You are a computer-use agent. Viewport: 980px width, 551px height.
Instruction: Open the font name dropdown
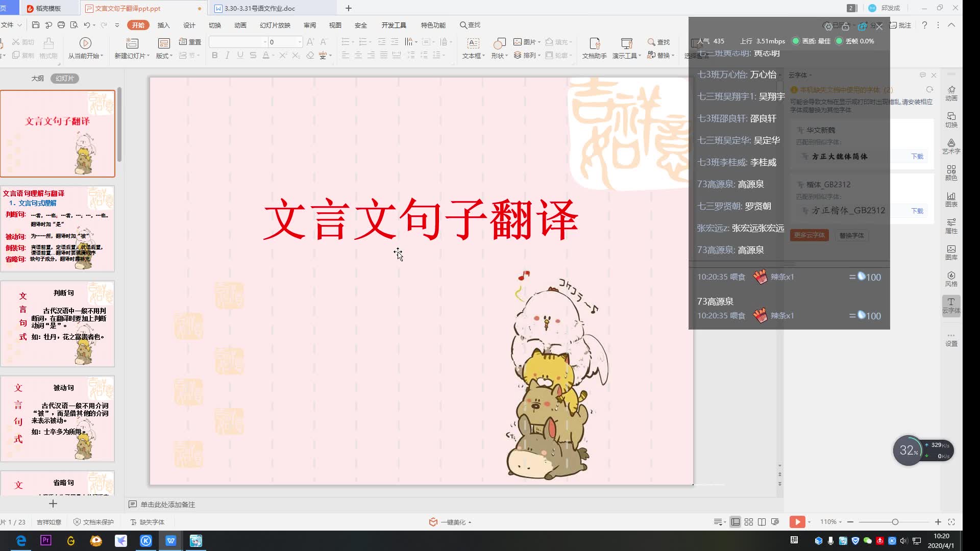pos(265,42)
